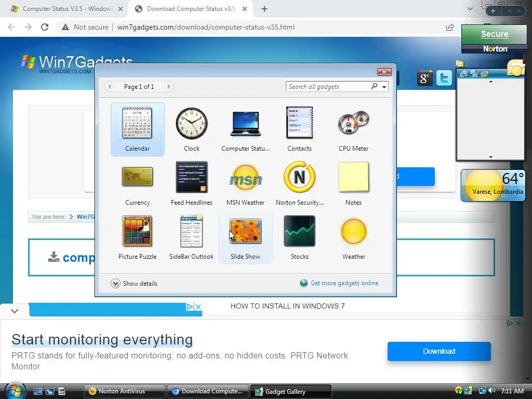
Task: Go to previous gadget page arrow
Action: (110, 87)
